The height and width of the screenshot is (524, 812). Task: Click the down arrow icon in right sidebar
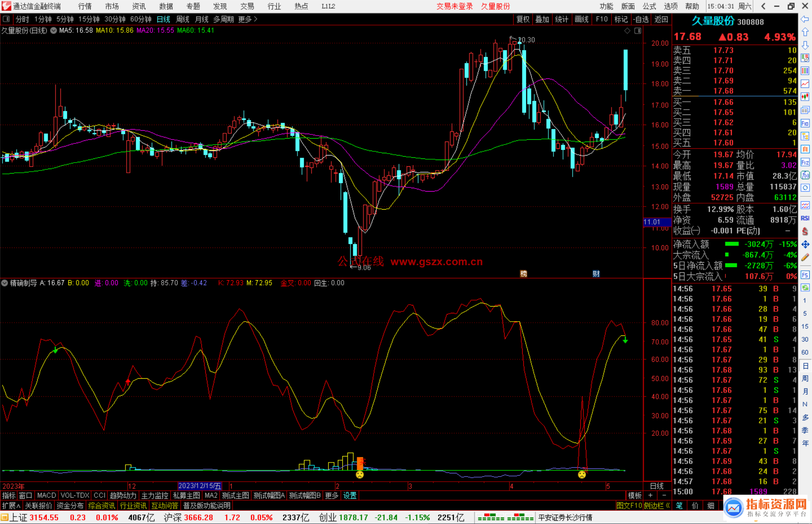[x=805, y=45]
